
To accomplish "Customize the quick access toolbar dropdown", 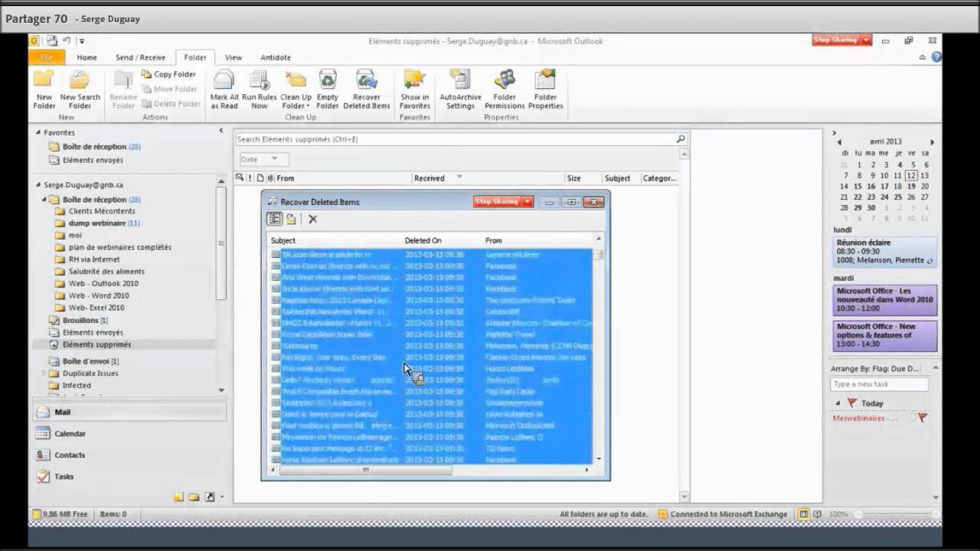I will tap(82, 41).
